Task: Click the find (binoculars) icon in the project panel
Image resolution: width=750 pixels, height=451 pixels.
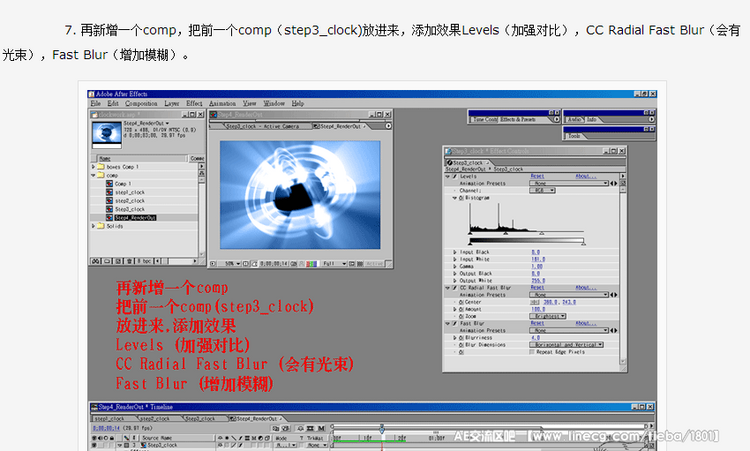Action: tap(96, 261)
